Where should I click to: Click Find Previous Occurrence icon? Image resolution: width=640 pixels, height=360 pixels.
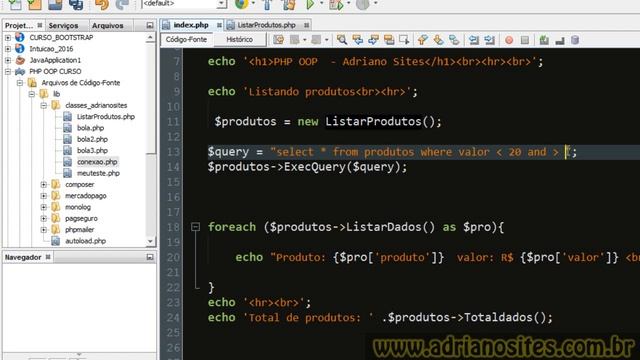(x=358, y=40)
